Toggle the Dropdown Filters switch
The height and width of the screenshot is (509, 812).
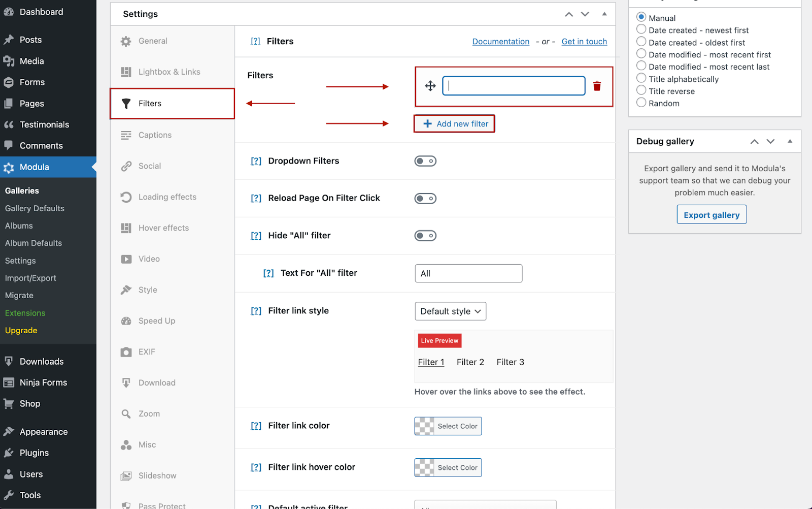(425, 161)
